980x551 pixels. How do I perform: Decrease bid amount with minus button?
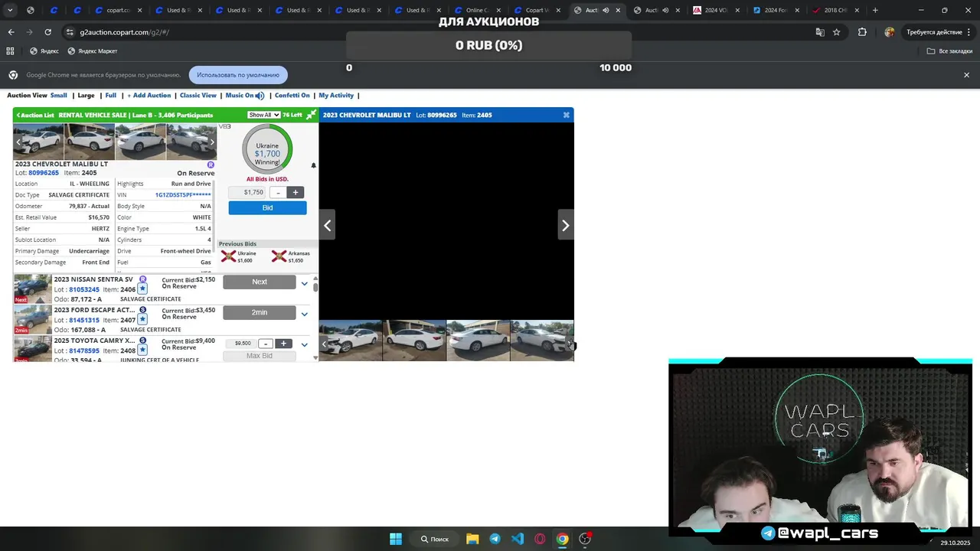(x=278, y=192)
